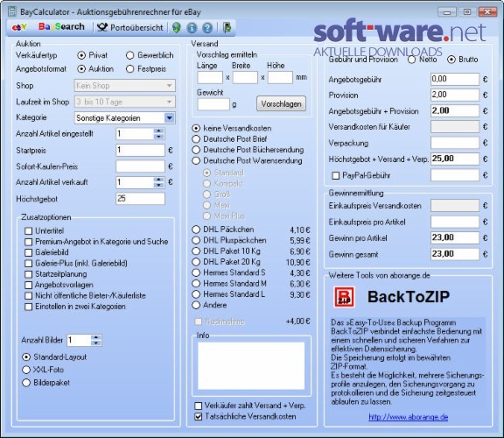Click the blue info icon

[x=192, y=28]
